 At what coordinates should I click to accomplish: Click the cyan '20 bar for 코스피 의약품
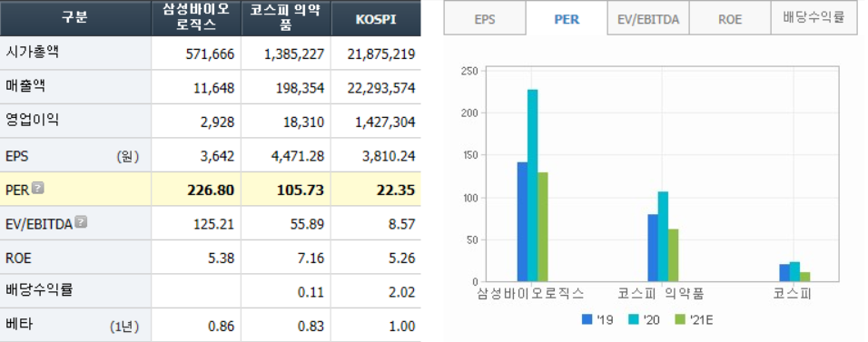pos(663,236)
